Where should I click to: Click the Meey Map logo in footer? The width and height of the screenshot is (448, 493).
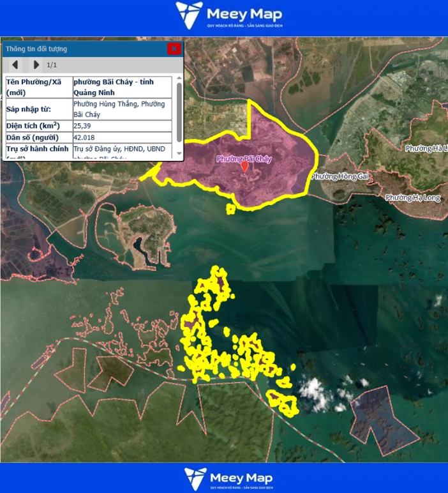(228, 478)
